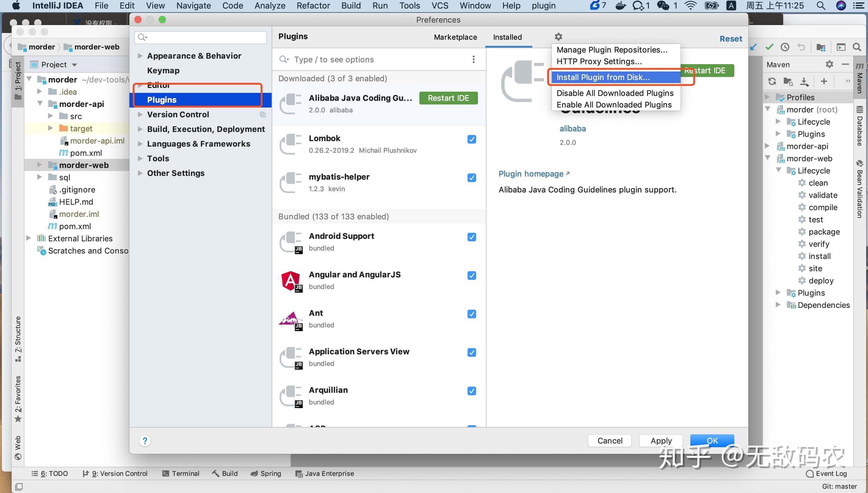868x493 pixels.
Task: Disable the Lombok plugin checkbox
Action: pyautogui.click(x=472, y=139)
